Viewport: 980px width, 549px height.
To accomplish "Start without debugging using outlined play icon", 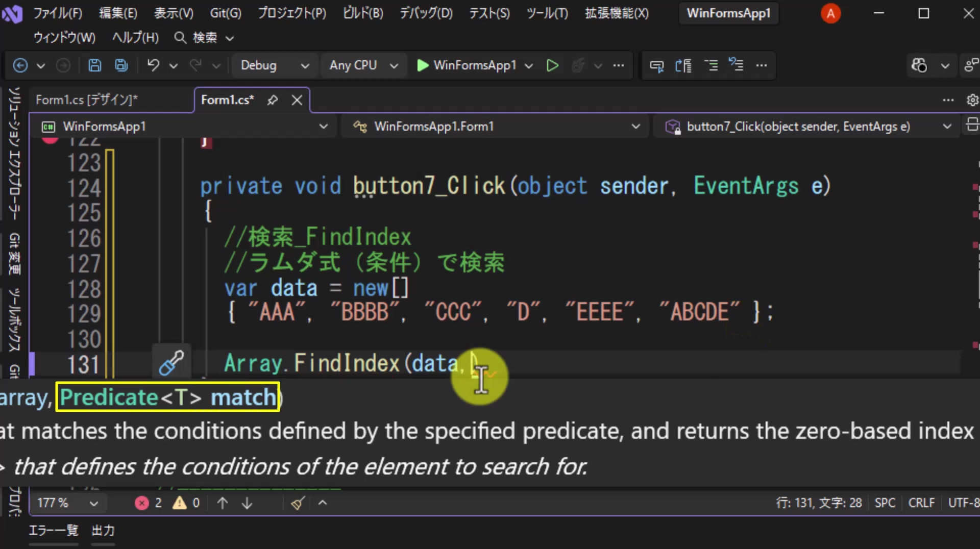I will [x=552, y=65].
